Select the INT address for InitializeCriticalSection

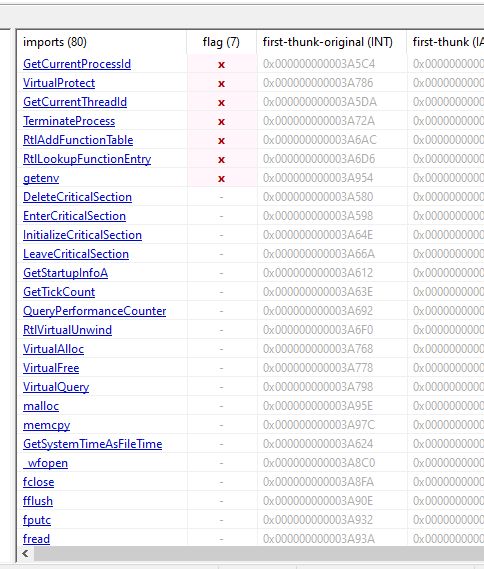tap(317, 235)
